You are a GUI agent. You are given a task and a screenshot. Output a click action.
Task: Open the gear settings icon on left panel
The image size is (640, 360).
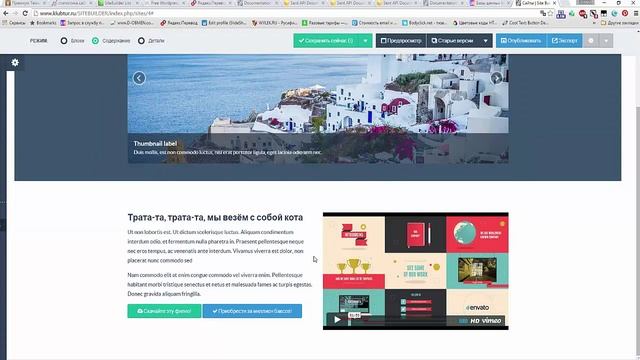click(15, 62)
